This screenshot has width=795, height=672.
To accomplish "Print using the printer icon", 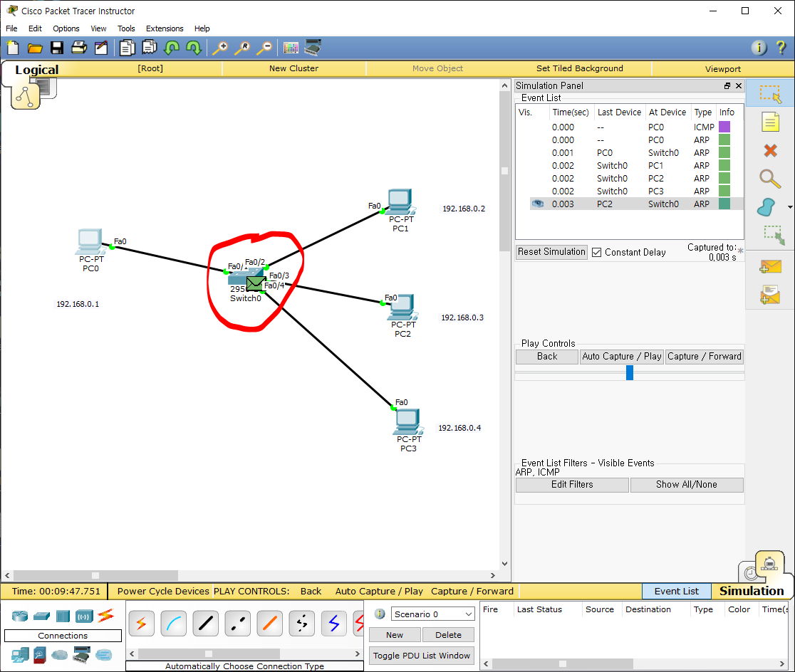I will (79, 48).
